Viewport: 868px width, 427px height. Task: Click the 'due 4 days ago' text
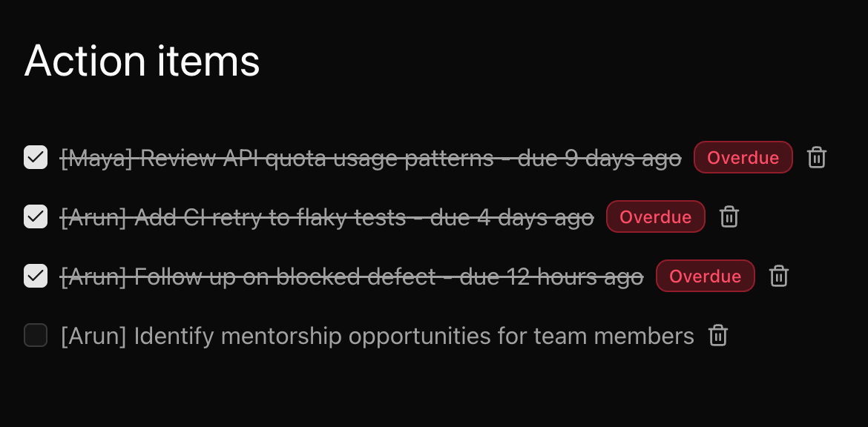coord(512,217)
